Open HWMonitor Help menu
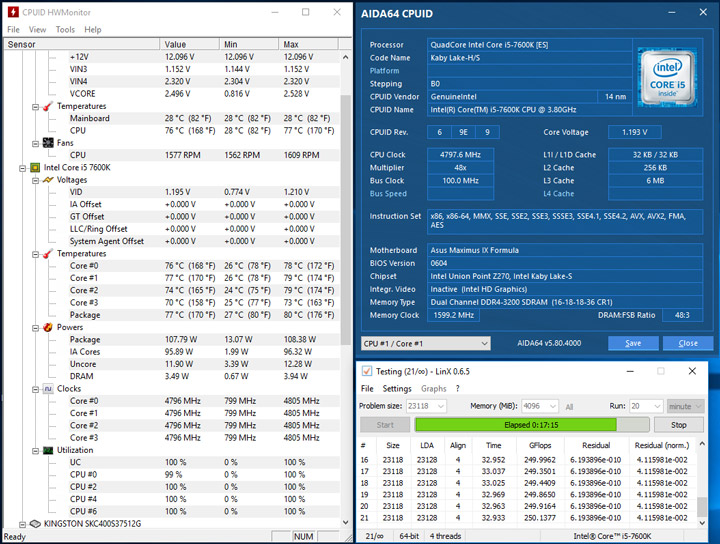Viewport: 720px width, 544px height. click(x=93, y=29)
